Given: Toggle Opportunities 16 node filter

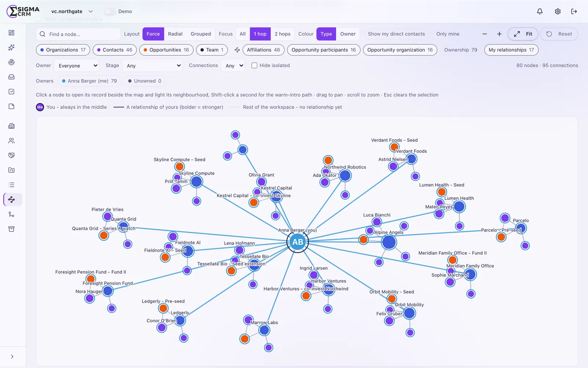Looking at the screenshot, I should coord(166,50).
